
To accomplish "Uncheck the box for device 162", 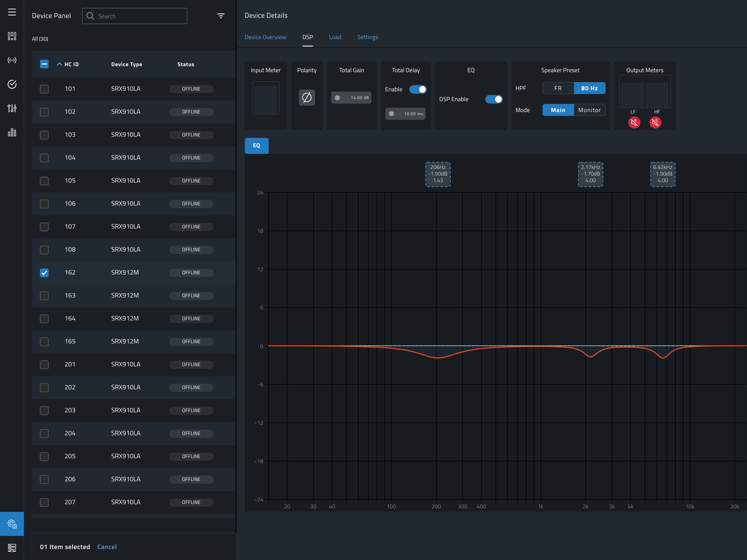I will point(44,273).
